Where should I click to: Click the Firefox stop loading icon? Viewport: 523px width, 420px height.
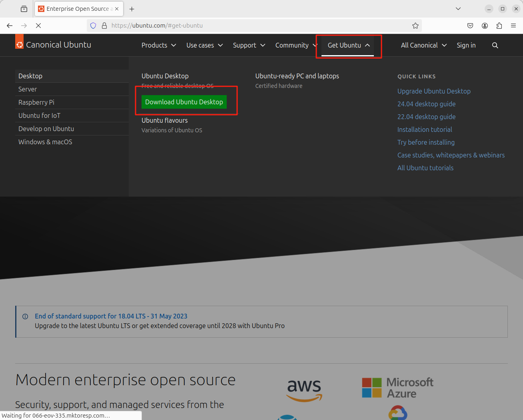pyautogui.click(x=38, y=26)
